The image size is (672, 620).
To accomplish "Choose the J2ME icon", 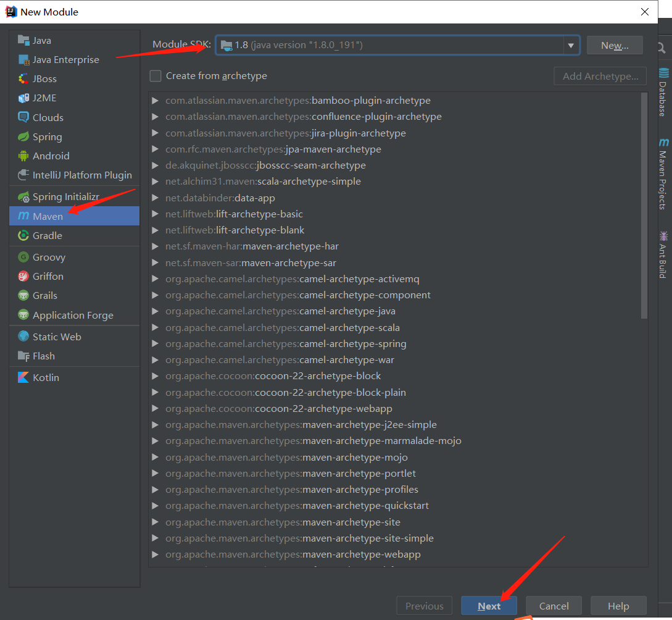I will 23,98.
